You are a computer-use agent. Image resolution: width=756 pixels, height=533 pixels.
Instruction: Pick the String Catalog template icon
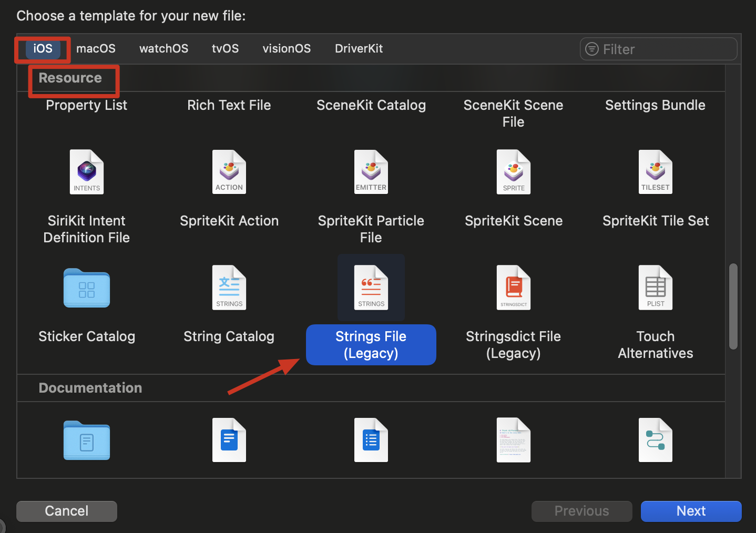pos(229,288)
